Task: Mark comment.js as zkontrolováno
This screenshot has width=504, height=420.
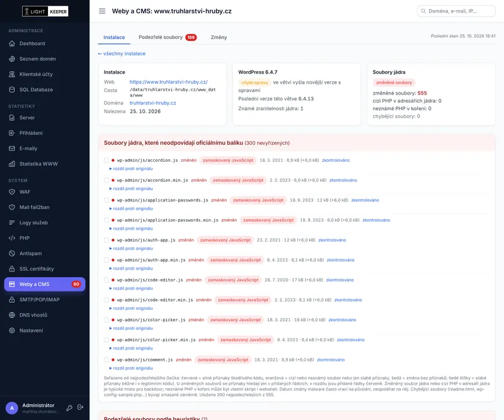Action: [x=331, y=360]
